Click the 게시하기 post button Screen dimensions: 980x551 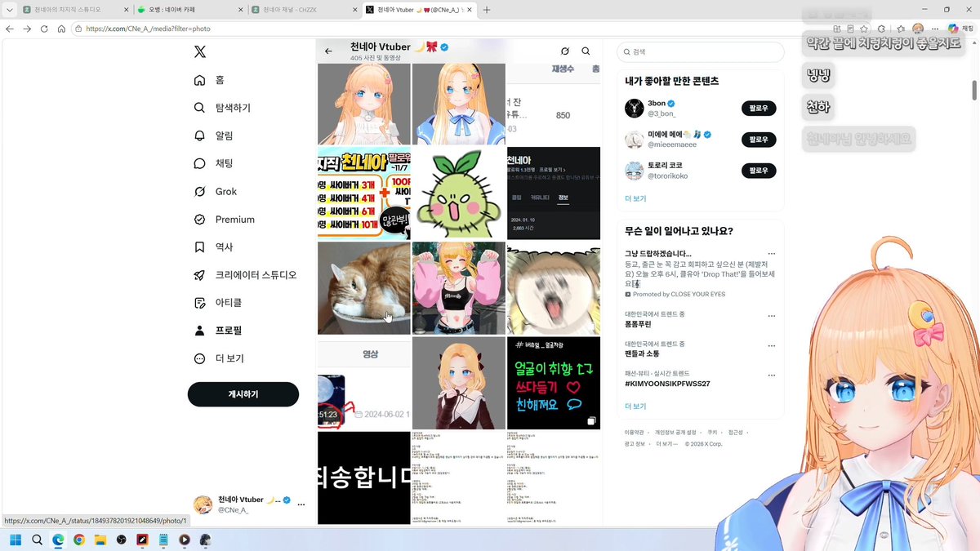243,394
